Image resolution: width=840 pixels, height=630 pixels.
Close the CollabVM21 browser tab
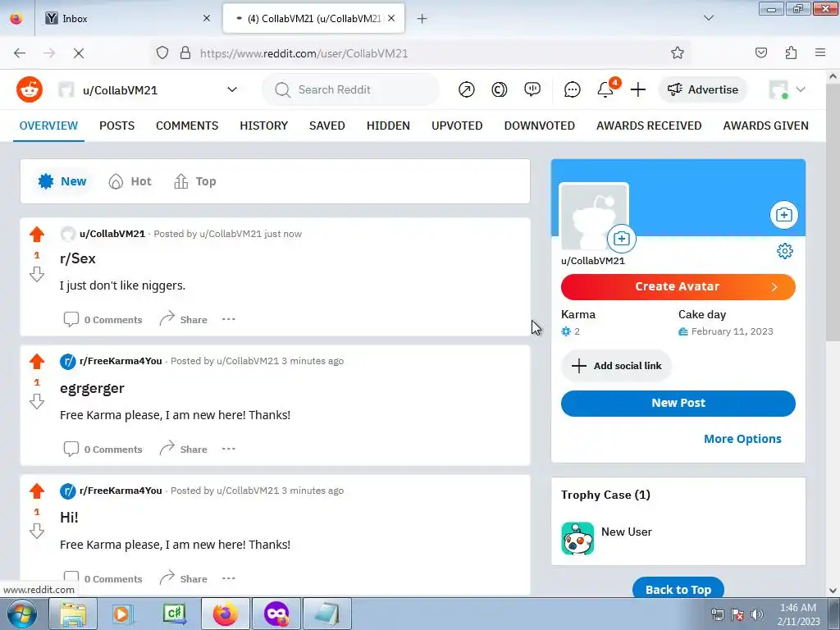tap(391, 19)
